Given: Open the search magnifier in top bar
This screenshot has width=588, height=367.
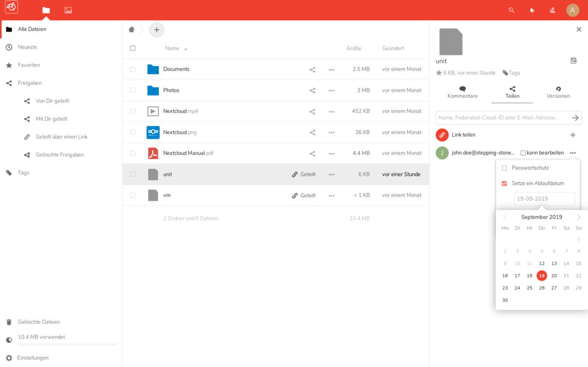Looking at the screenshot, I should (x=512, y=10).
